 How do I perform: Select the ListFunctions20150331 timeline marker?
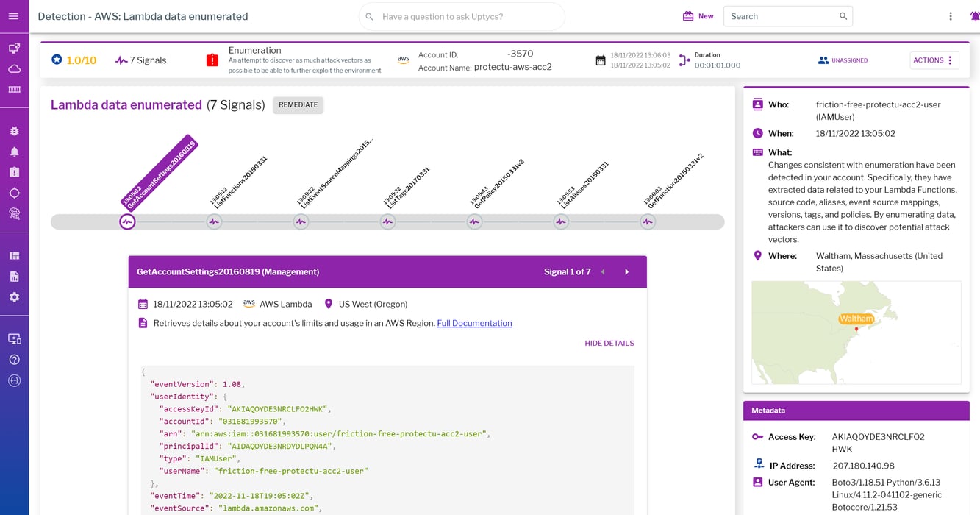(214, 221)
